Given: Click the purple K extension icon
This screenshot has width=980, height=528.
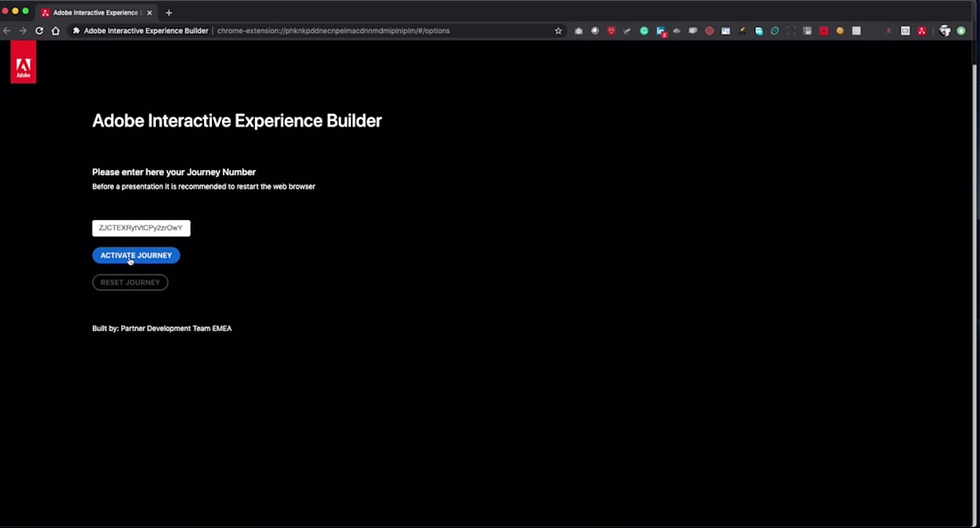Looking at the screenshot, I should click(x=889, y=30).
